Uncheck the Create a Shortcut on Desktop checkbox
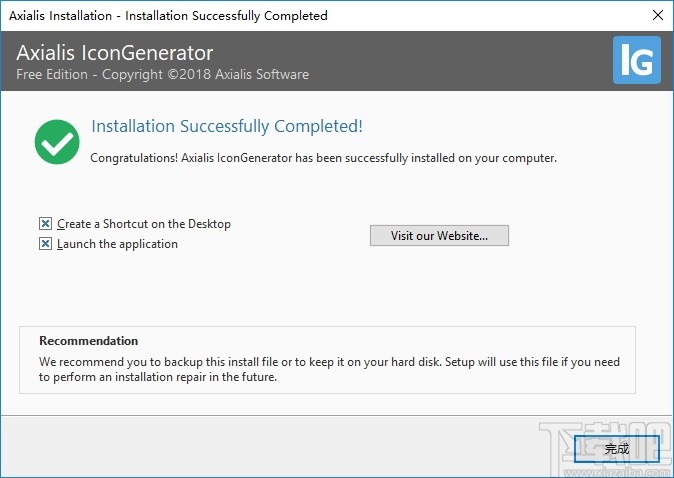Viewport: 674px width, 478px height. [x=45, y=224]
